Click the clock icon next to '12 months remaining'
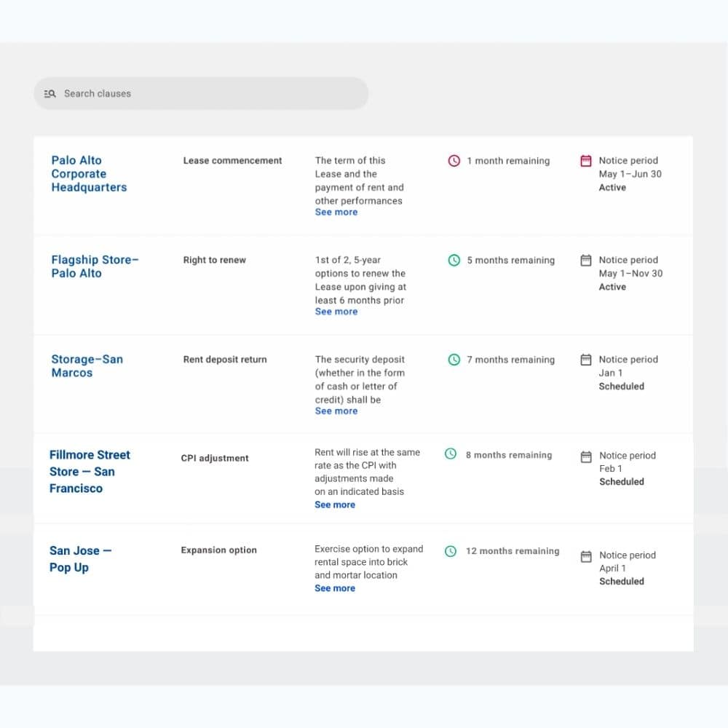 click(x=451, y=551)
